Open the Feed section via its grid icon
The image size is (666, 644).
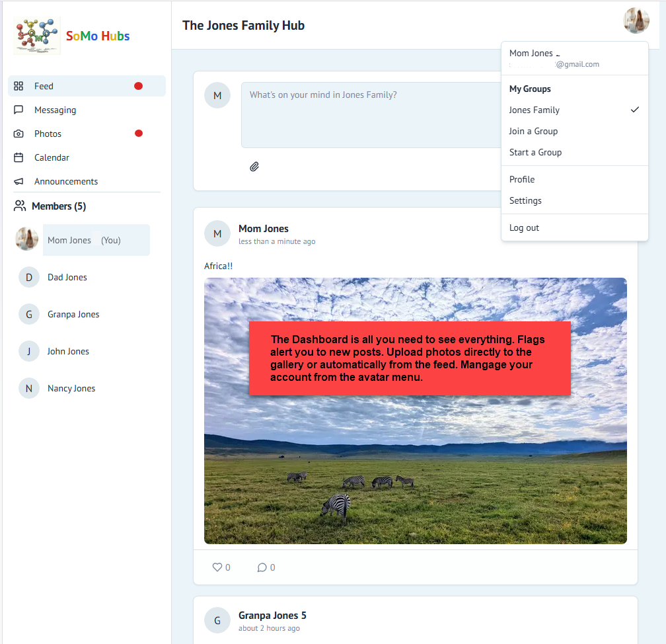pyautogui.click(x=19, y=85)
